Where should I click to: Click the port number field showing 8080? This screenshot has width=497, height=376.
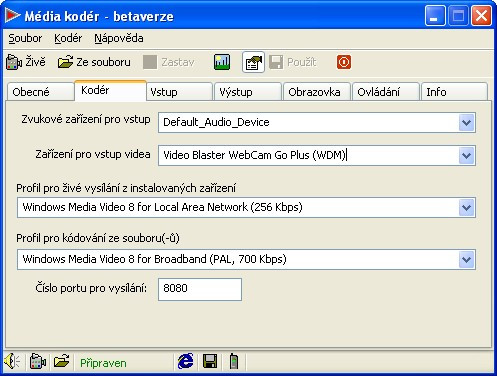(200, 289)
